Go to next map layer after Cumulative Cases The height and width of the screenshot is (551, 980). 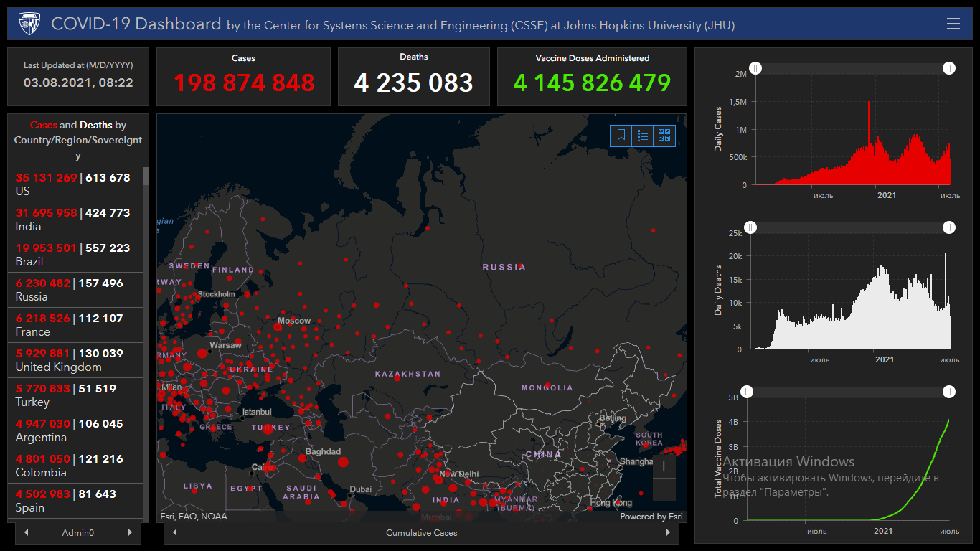(x=668, y=532)
